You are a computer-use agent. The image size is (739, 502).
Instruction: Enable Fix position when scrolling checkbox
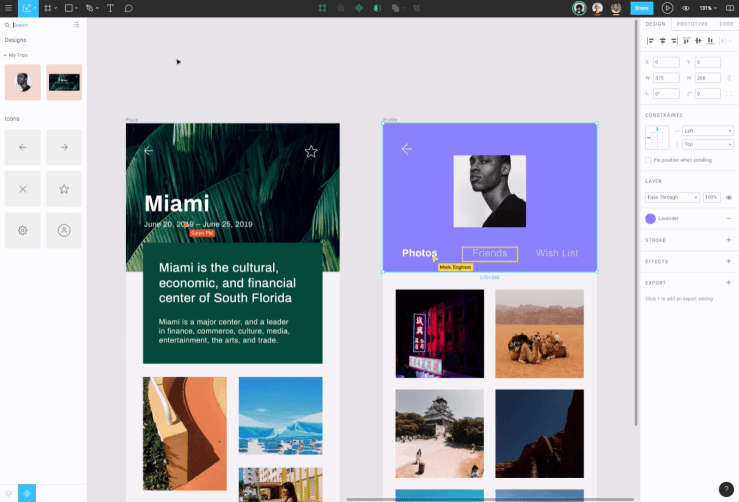pos(649,160)
